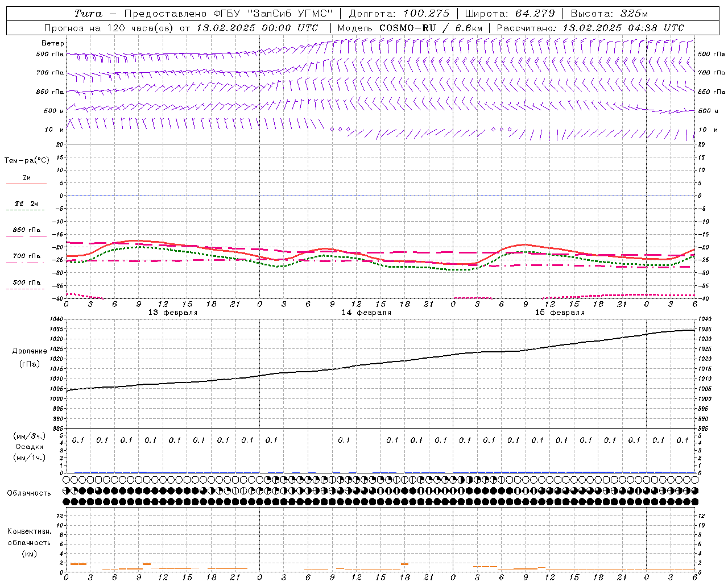Click the station name "Tura" in header
Image resolution: width=728 pixels, height=582 pixels.
pyautogui.click(x=88, y=14)
